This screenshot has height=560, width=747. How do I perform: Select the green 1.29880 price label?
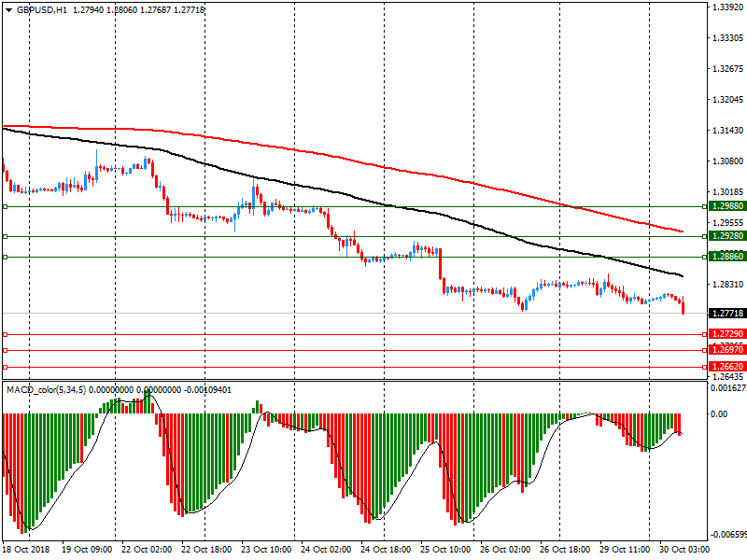(726, 206)
